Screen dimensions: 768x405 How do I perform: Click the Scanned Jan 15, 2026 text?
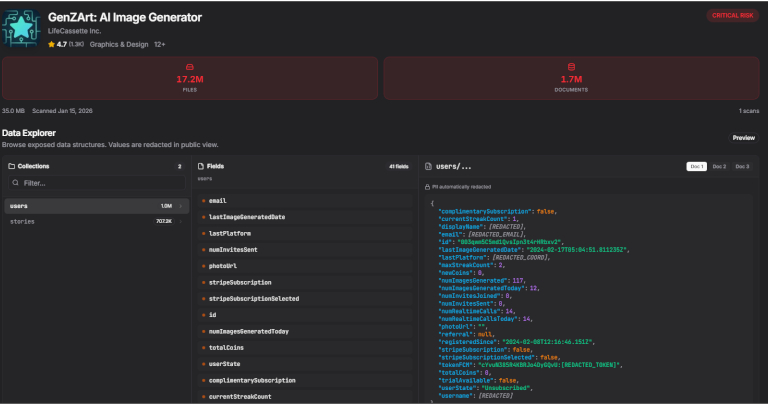tap(62, 111)
